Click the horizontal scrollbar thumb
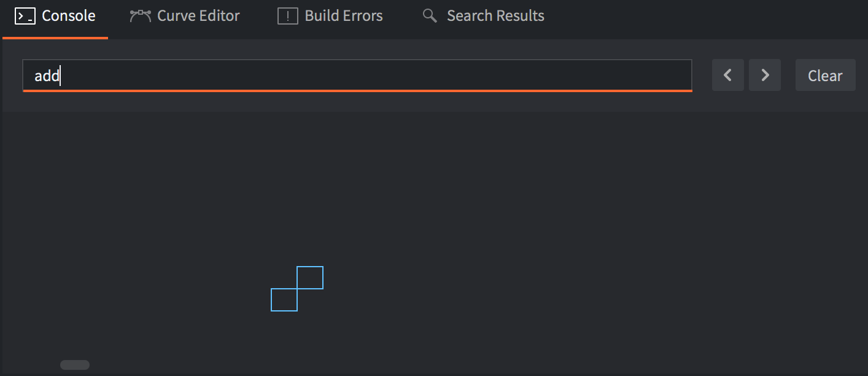Image resolution: width=868 pixels, height=376 pixels. [75, 365]
